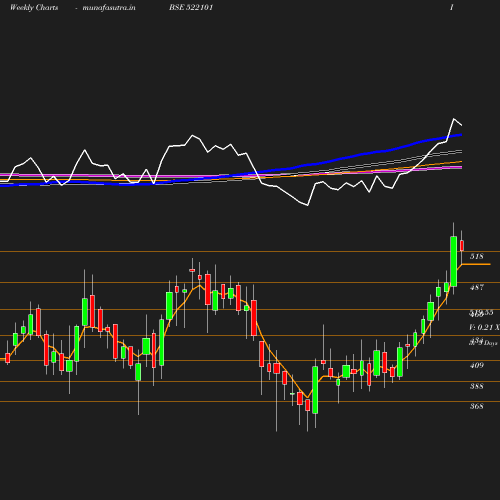500x500 pixels.
Task: Click the 'munafasutra.in' site label
Action: click(x=109, y=7)
